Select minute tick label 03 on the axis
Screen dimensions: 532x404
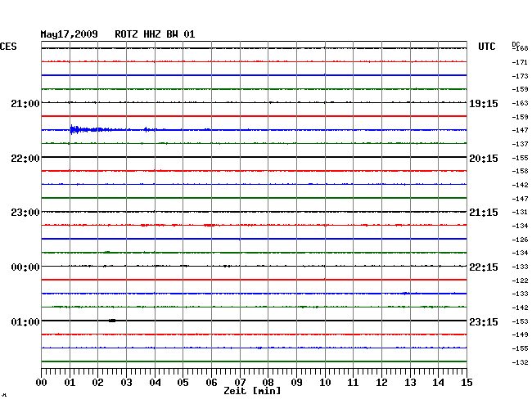tap(126, 383)
